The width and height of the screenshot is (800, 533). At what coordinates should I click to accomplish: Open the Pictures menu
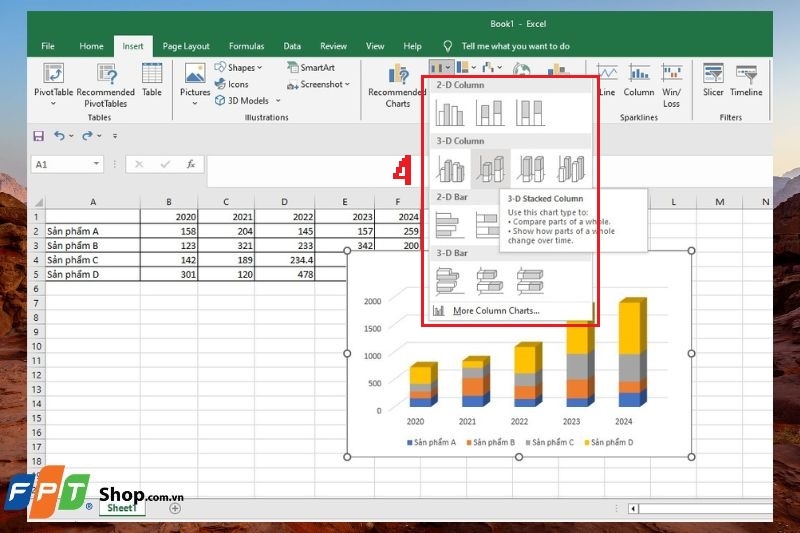(x=195, y=85)
